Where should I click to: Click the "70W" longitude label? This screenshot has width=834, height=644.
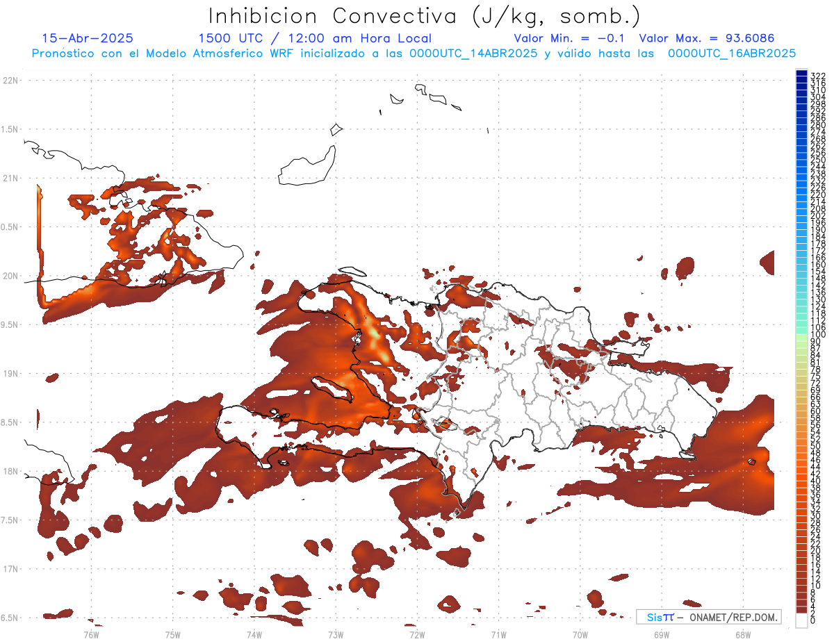[x=580, y=634]
